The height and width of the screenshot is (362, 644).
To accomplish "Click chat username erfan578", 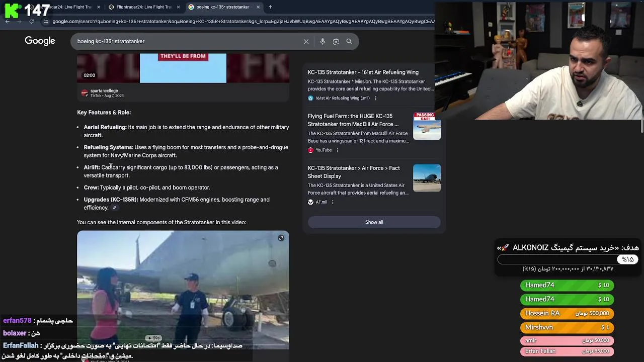I will [17, 320].
